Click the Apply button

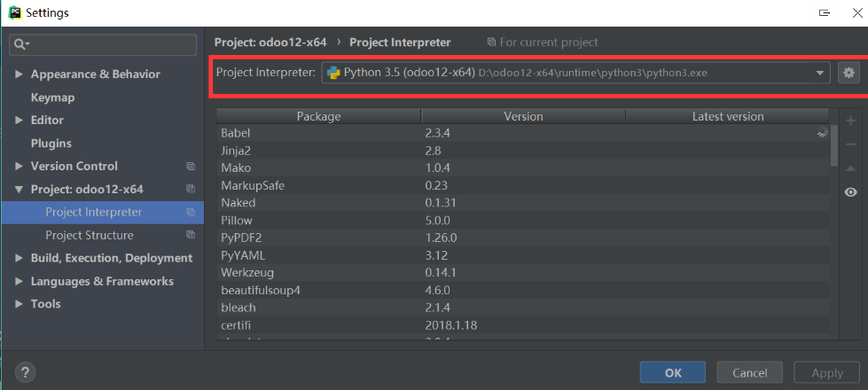click(x=827, y=373)
